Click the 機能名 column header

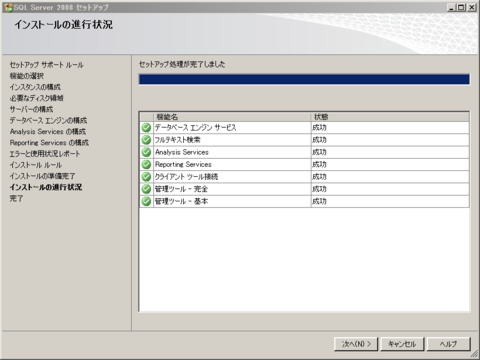click(x=232, y=117)
